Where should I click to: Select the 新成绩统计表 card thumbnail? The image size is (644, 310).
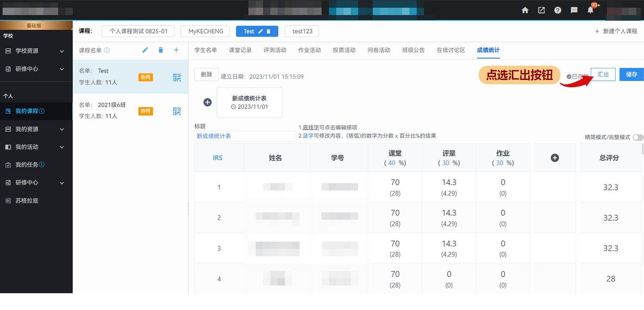click(x=249, y=102)
